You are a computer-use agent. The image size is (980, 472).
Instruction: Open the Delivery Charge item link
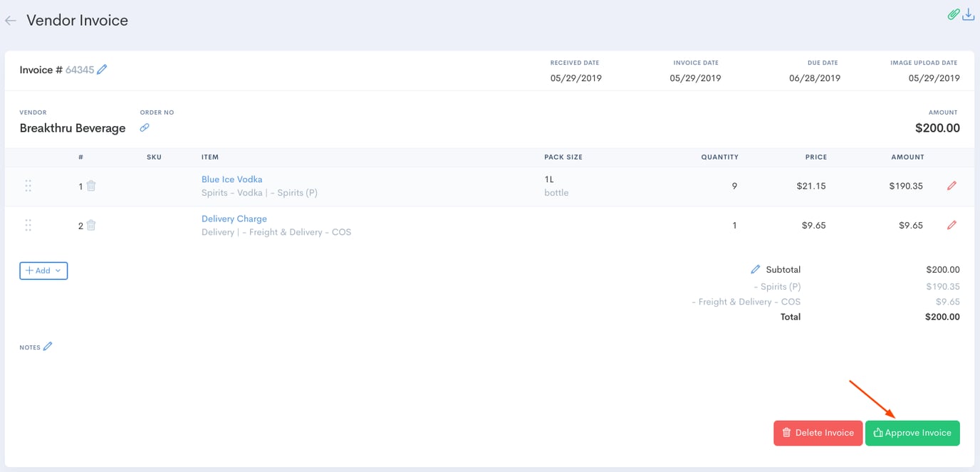[234, 218]
